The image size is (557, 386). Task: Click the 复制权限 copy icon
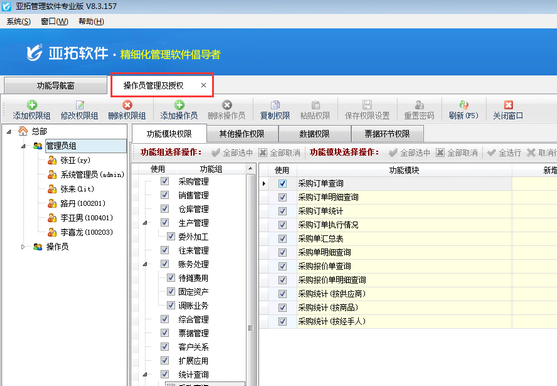click(275, 105)
